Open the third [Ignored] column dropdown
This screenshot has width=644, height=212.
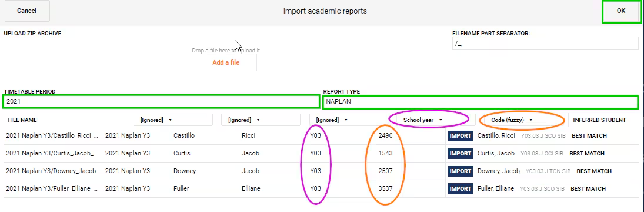pos(348,120)
